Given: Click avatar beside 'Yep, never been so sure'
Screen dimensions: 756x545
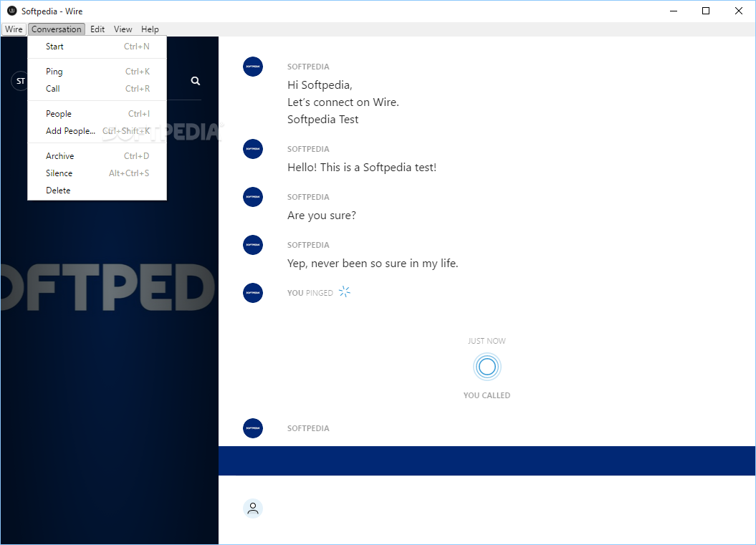Looking at the screenshot, I should [253, 245].
